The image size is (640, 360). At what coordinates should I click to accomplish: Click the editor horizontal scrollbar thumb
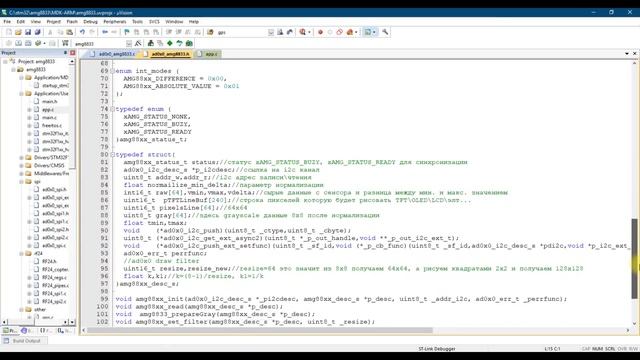[260, 330]
